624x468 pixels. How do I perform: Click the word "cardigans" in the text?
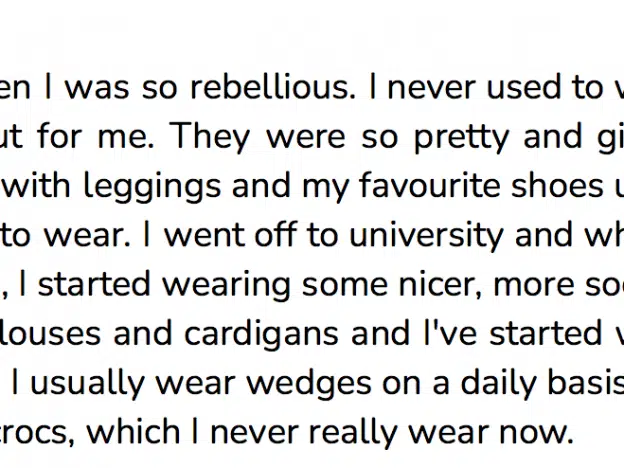261,335
